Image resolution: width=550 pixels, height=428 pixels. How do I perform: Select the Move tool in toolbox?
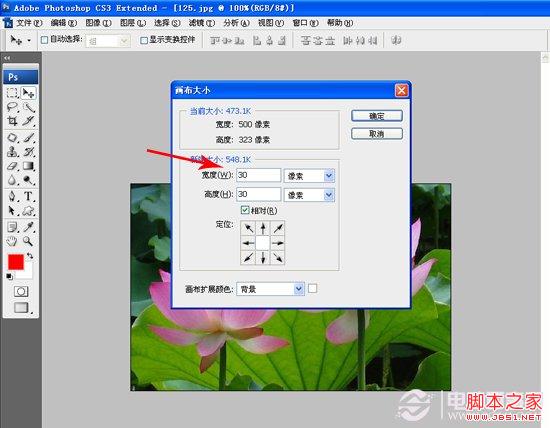click(x=28, y=93)
